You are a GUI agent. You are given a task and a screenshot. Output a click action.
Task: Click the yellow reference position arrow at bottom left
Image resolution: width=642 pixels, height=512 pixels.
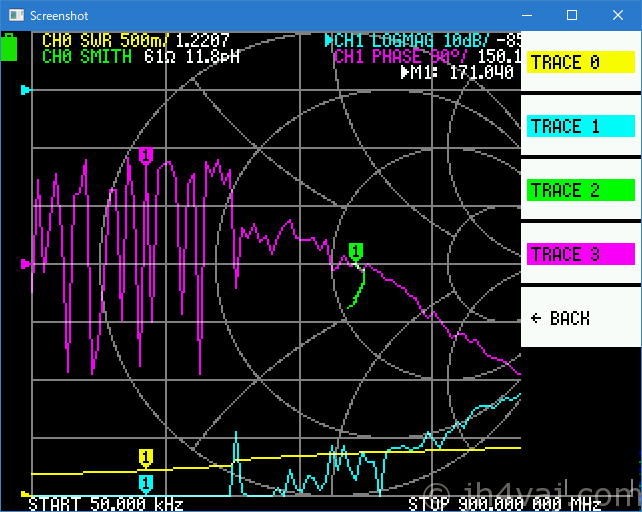tap(25, 494)
